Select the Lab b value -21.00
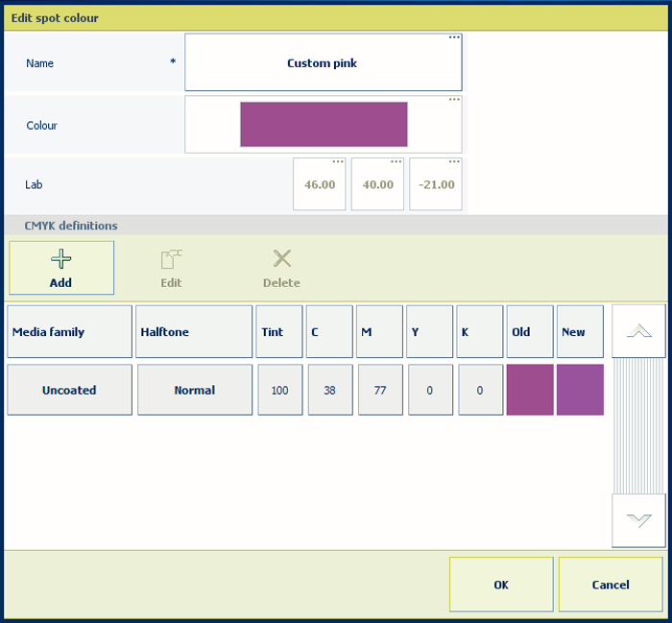 pos(436,184)
